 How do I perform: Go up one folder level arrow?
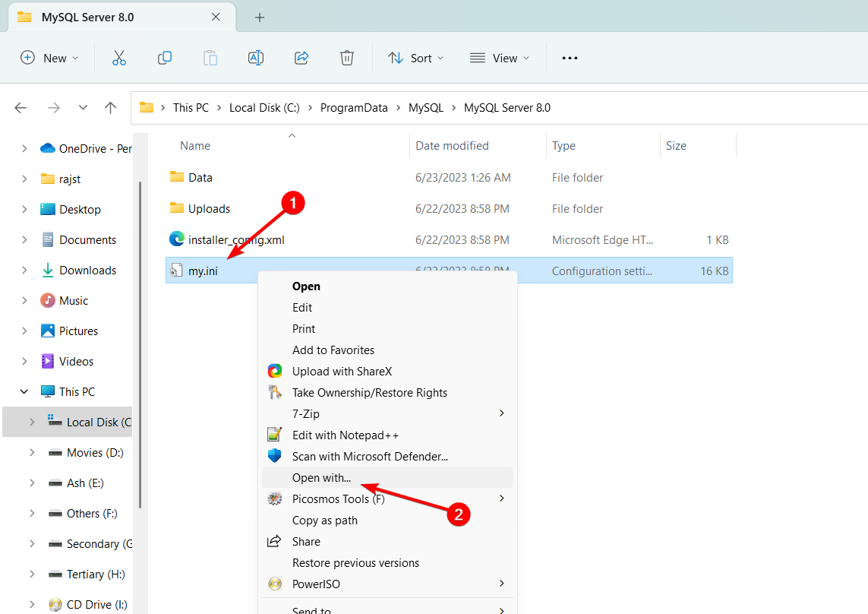pyautogui.click(x=110, y=107)
